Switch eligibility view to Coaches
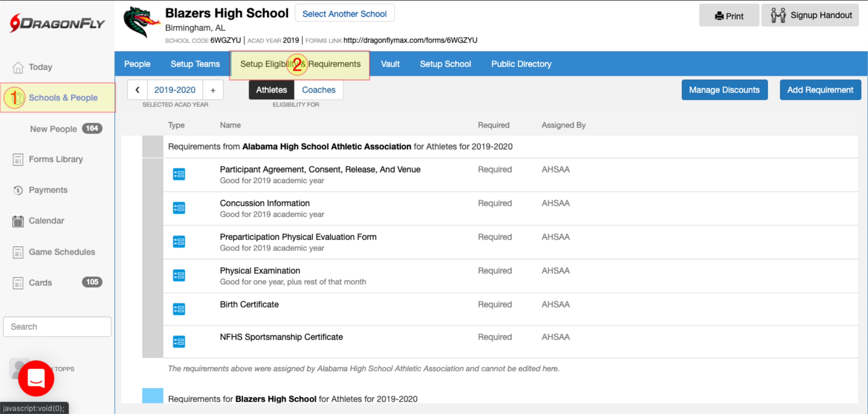868x414 pixels. click(x=318, y=90)
